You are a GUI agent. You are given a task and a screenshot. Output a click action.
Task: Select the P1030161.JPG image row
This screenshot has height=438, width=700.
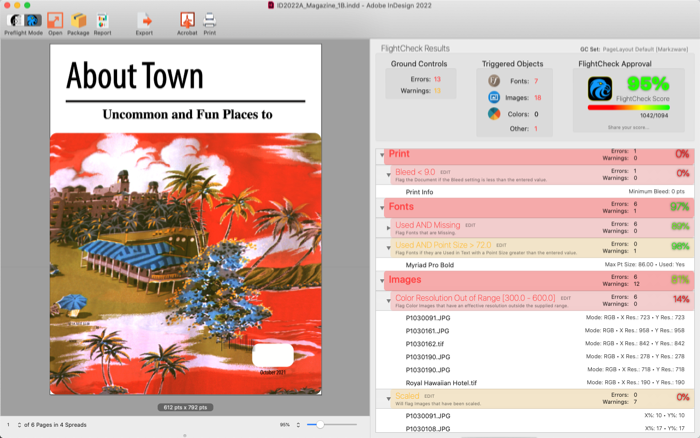535,331
